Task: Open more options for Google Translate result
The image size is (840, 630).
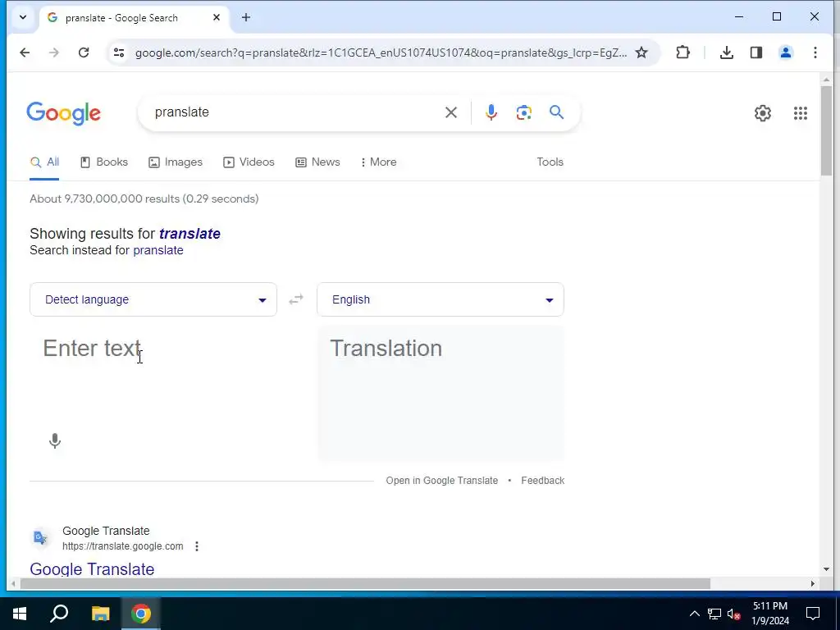Action: click(x=197, y=546)
